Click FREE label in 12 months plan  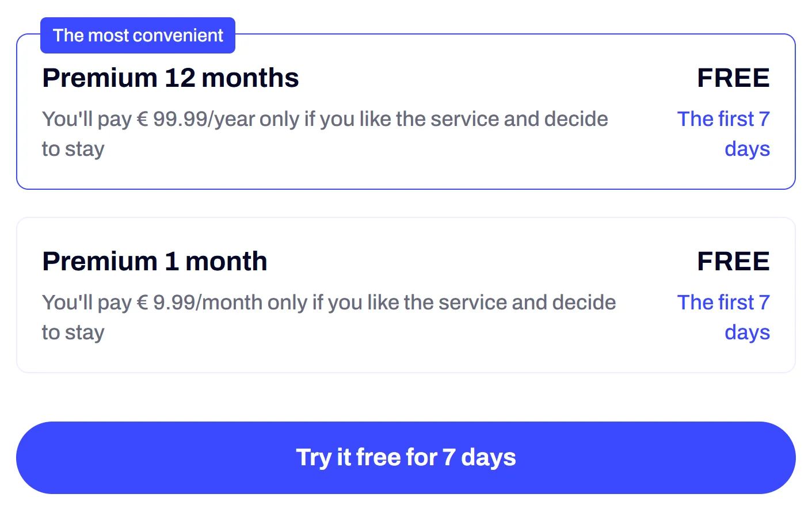point(733,78)
